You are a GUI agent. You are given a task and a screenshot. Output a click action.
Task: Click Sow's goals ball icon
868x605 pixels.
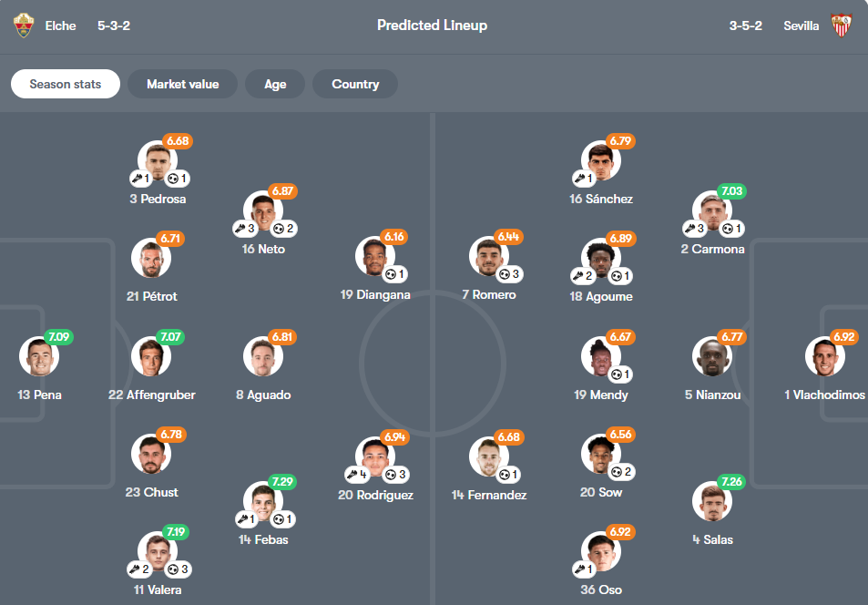tap(617, 472)
